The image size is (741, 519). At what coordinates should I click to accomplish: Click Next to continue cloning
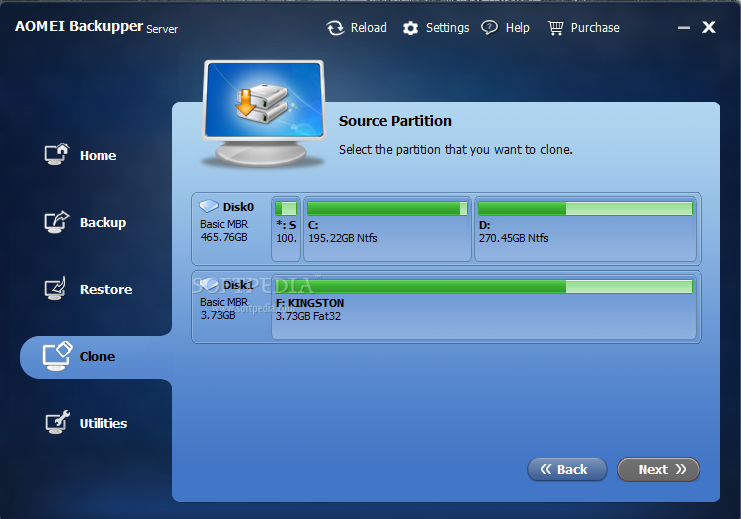point(658,469)
